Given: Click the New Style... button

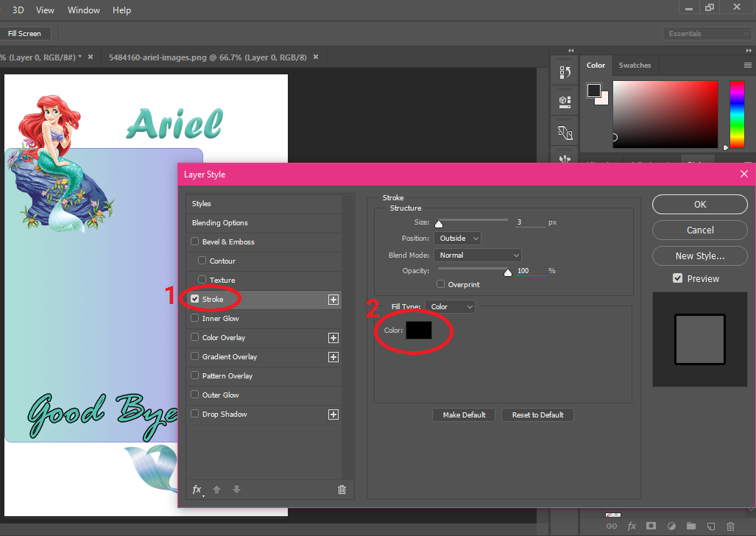Looking at the screenshot, I should pos(700,256).
